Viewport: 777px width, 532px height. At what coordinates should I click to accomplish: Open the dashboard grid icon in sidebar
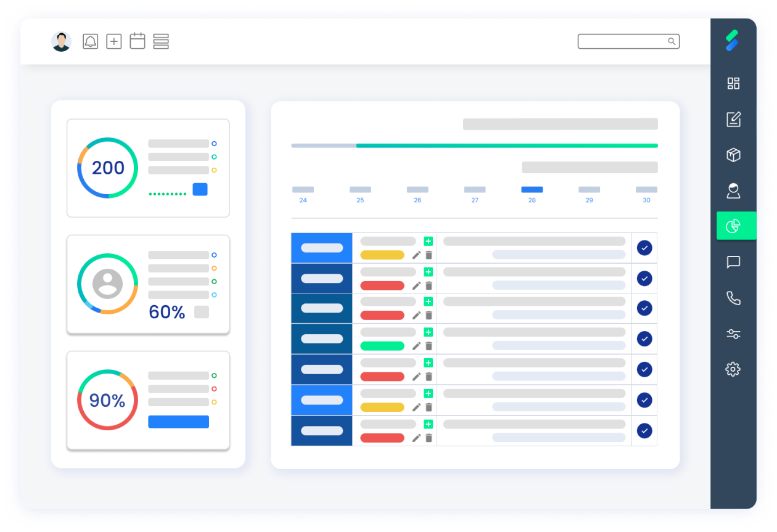[733, 83]
